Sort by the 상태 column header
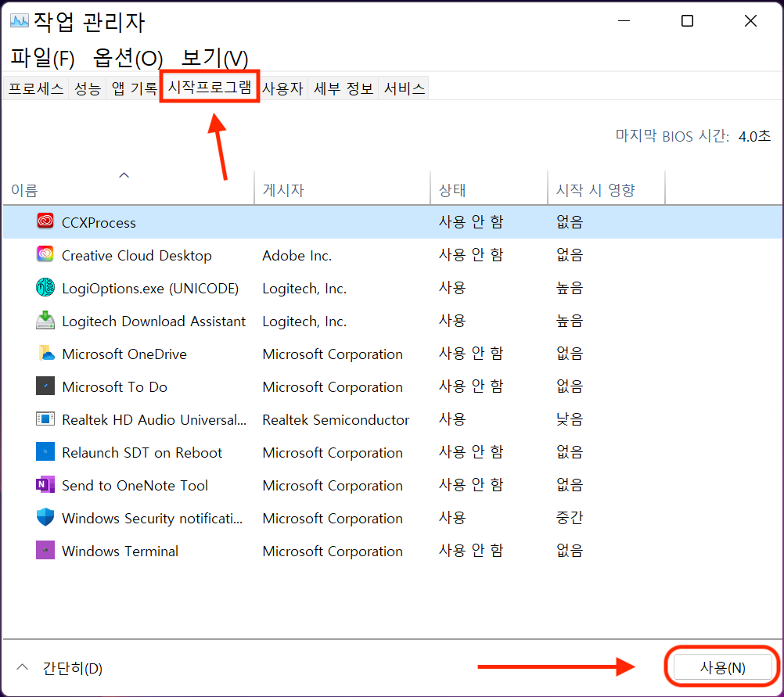Image resolution: width=784 pixels, height=697 pixels. click(488, 188)
